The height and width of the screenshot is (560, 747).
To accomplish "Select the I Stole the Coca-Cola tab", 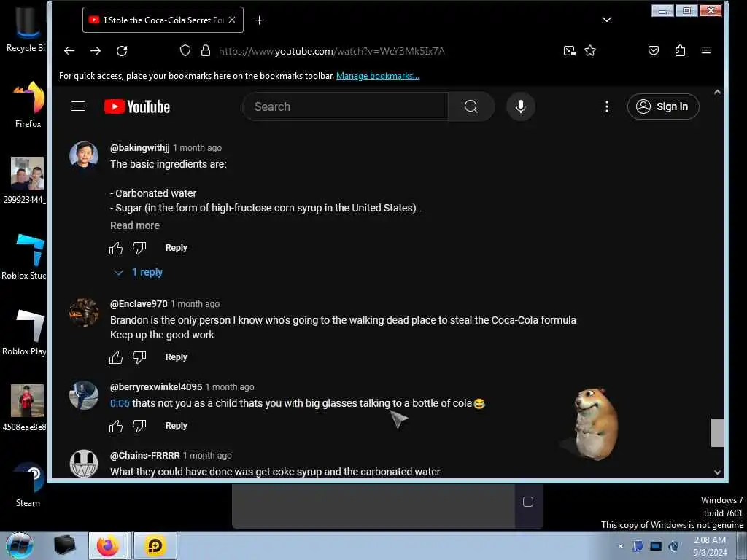I will pos(163,20).
